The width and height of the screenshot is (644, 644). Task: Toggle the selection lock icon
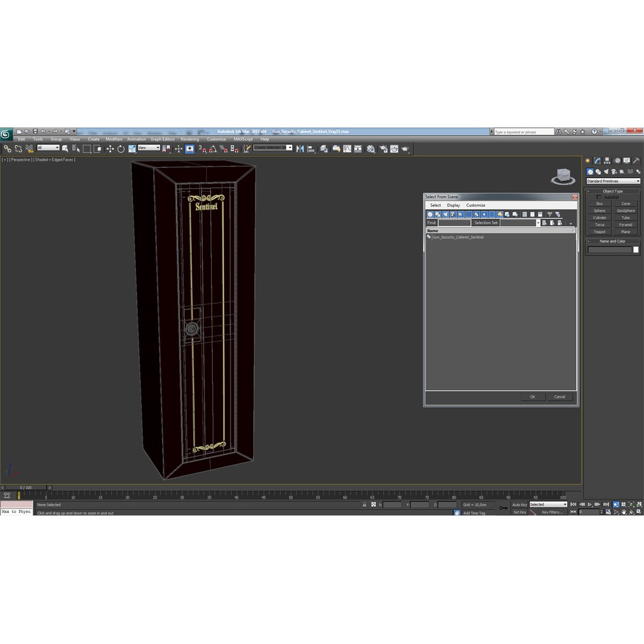click(x=364, y=504)
